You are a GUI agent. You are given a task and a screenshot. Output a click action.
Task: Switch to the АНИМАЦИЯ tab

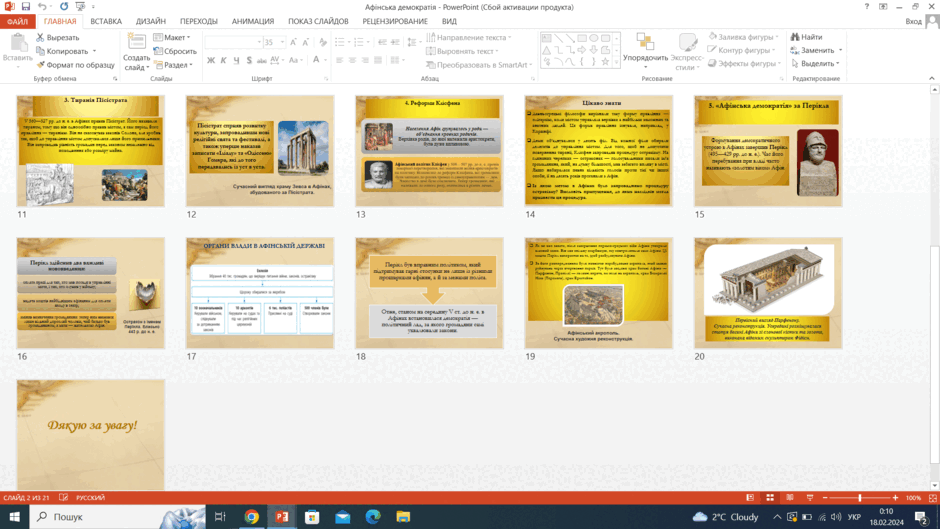click(253, 22)
